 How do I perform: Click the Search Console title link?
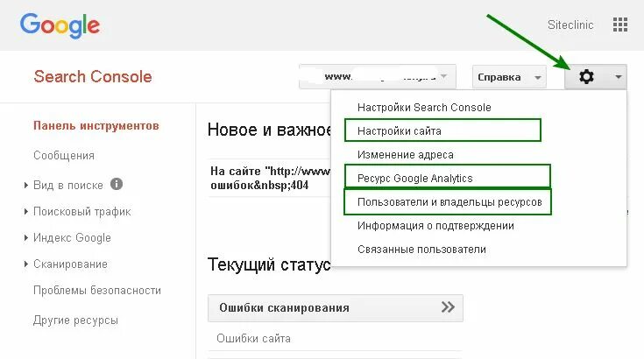[x=93, y=77]
